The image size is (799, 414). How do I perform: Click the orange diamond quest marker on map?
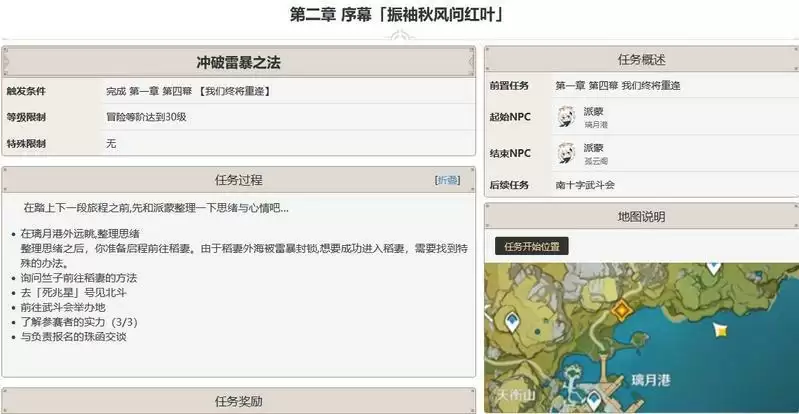[622, 309]
